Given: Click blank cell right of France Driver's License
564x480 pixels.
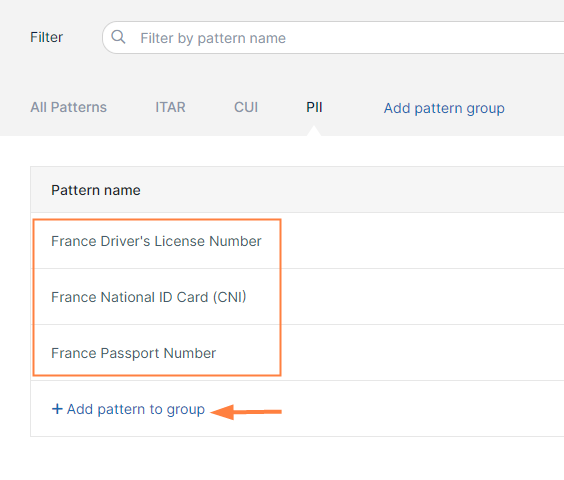Looking at the screenshot, I should [423, 241].
